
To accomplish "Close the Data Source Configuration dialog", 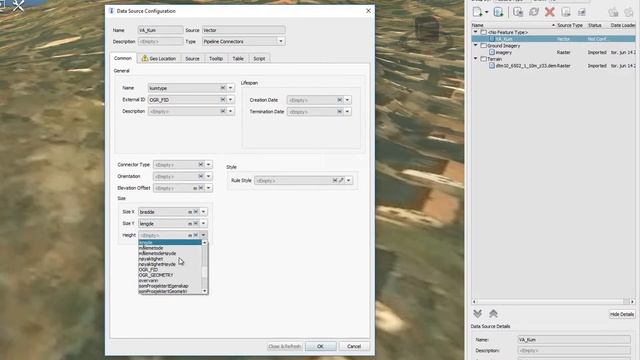I will click(x=368, y=11).
